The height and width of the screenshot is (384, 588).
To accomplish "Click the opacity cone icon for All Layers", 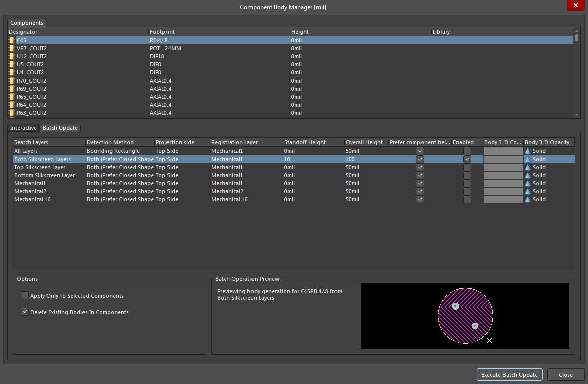I will (528, 151).
